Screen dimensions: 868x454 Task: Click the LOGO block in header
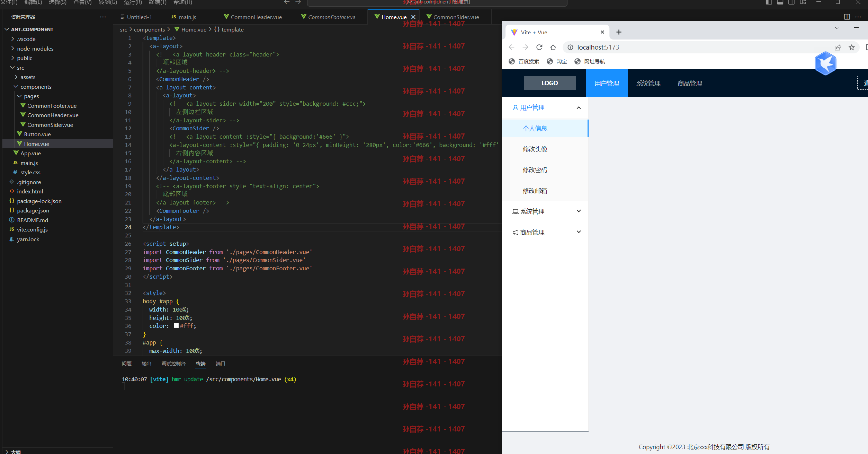coord(549,83)
